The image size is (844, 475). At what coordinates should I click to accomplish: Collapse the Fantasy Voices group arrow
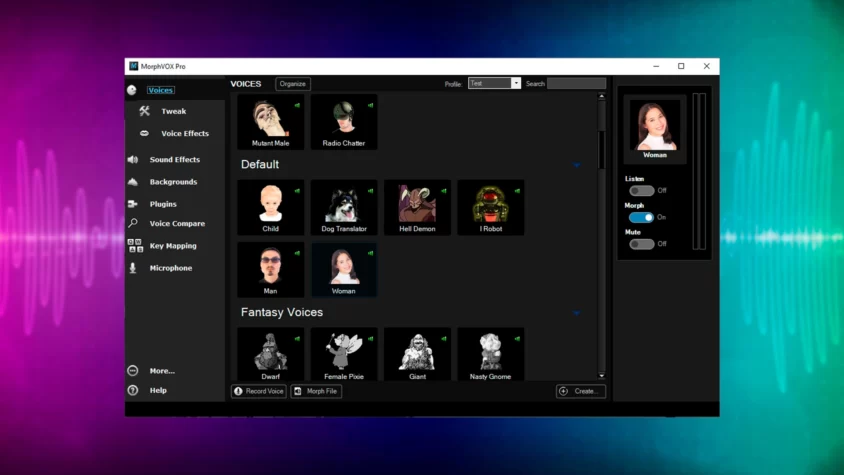[x=576, y=313]
